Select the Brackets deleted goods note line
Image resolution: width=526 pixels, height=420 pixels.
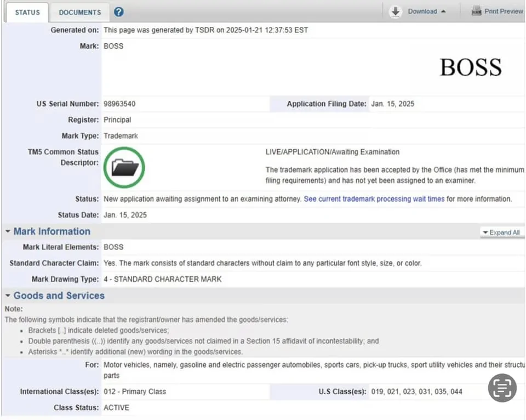pyautogui.click(x=99, y=331)
